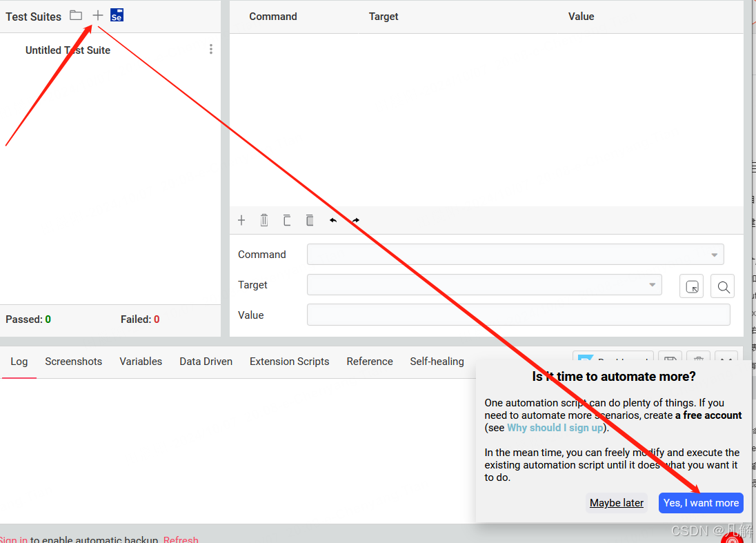Click into the Value input field
This screenshot has width=756, height=543.
[519, 315]
